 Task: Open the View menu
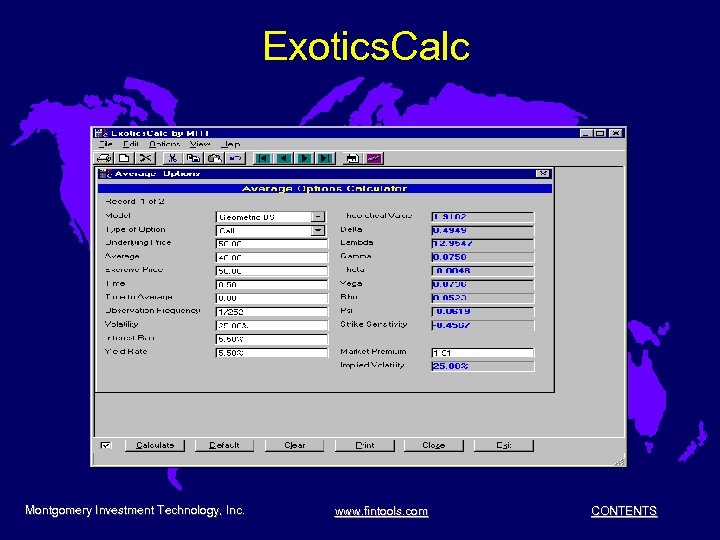200,144
